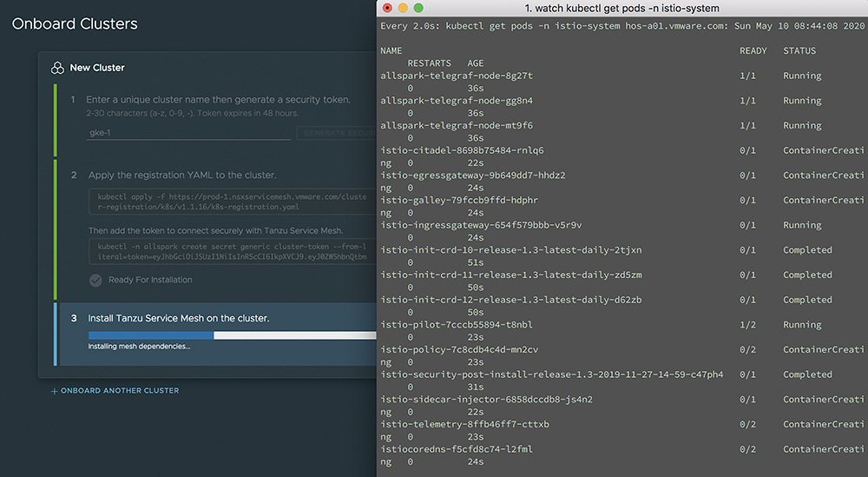The height and width of the screenshot is (477, 868).
Task: Click the timestamp 'Sun May 10 08:44:08 2020'
Action: (799, 26)
